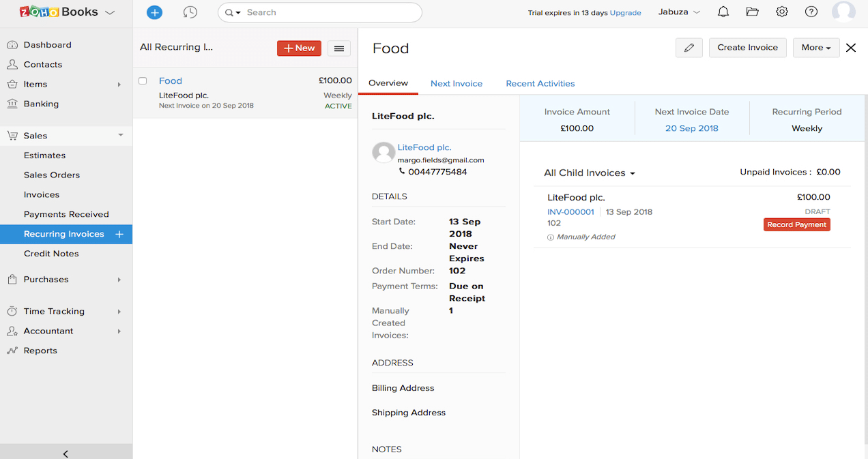Viewport: 868px width, 459px height.
Task: Click the phone number 00447775484
Action: [x=437, y=172]
